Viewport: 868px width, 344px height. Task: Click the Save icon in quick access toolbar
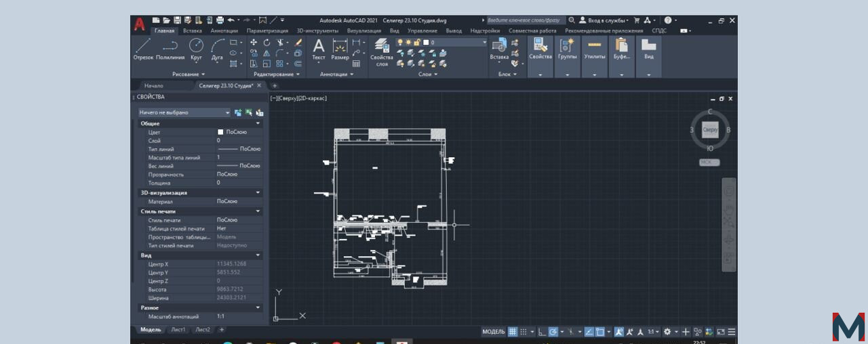178,20
